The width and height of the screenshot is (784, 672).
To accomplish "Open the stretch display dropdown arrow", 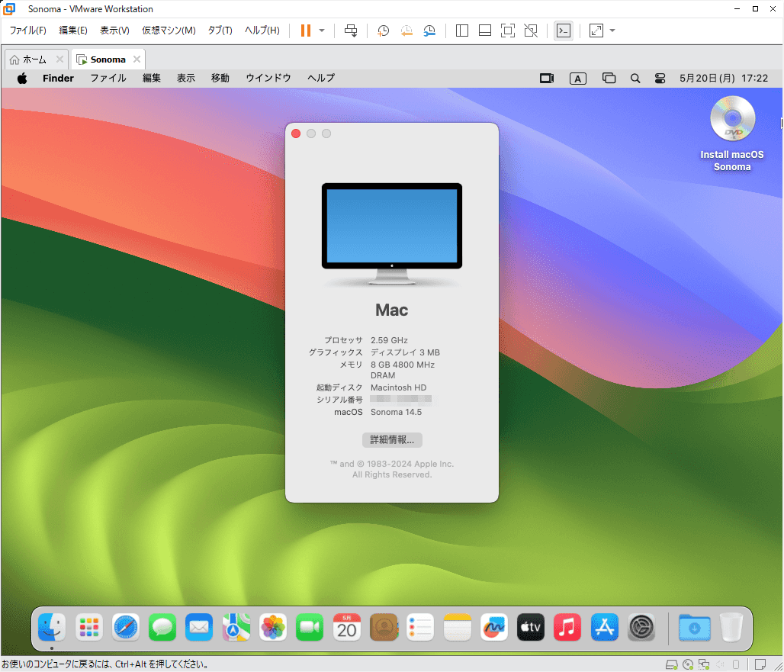I will coord(612,31).
